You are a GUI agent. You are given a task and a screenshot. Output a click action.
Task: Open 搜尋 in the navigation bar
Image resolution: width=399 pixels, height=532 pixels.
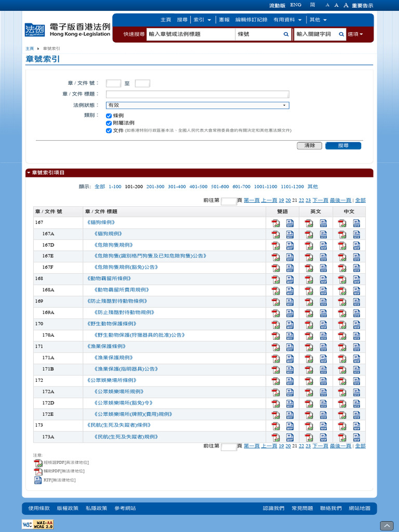click(x=182, y=20)
